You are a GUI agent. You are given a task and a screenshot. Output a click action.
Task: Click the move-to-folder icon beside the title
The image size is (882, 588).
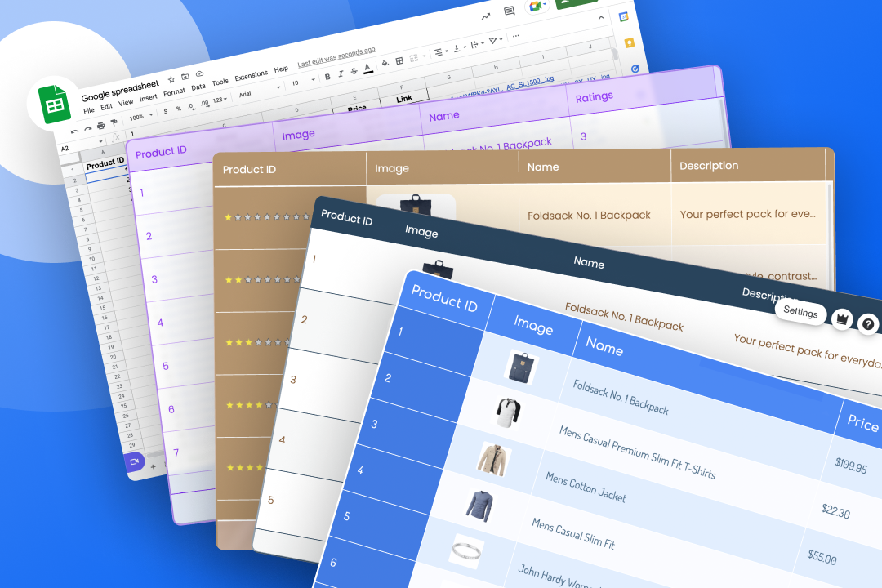185,77
